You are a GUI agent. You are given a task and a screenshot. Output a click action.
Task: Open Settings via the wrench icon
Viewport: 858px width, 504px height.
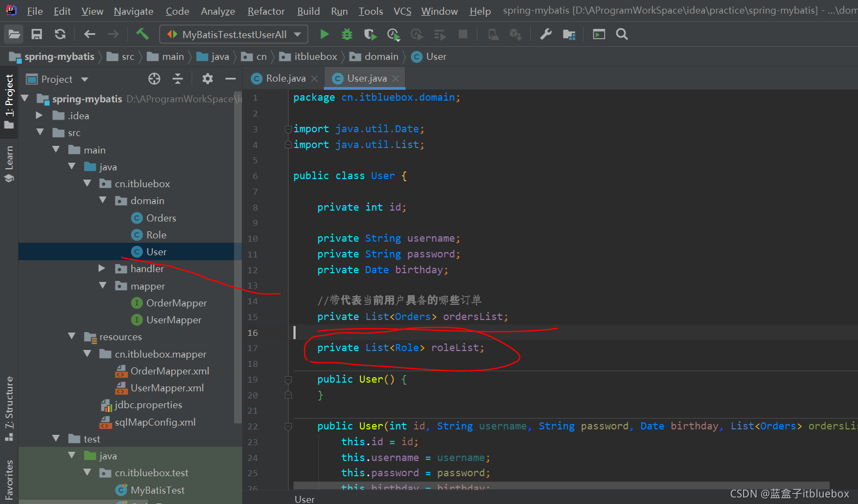(546, 34)
